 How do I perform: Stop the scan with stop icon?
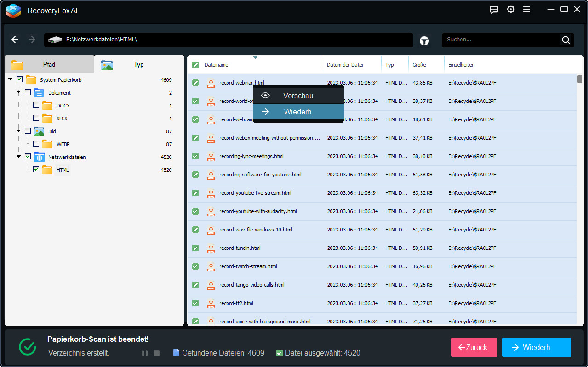click(x=157, y=353)
